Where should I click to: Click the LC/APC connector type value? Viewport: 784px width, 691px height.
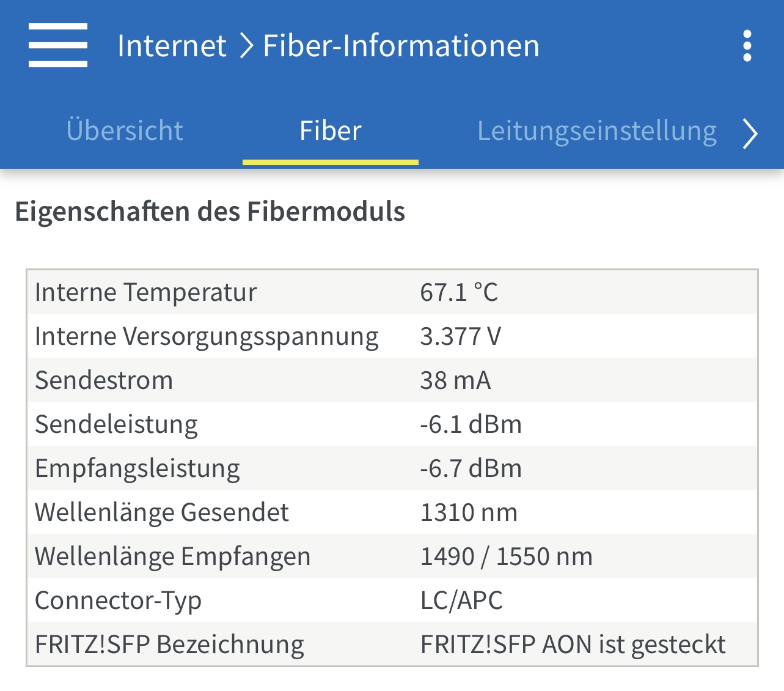(x=461, y=600)
